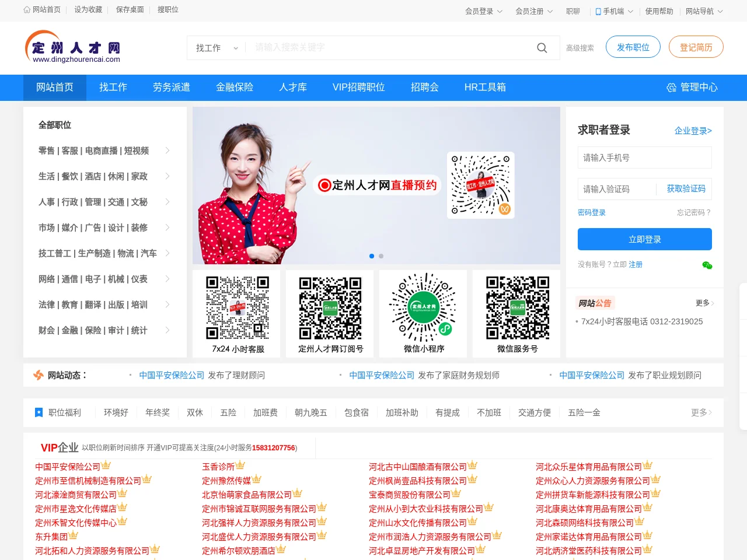Viewport: 747px width, 560px height.
Task: Click the crown icon beside 东升集团
Action: [x=74, y=535]
